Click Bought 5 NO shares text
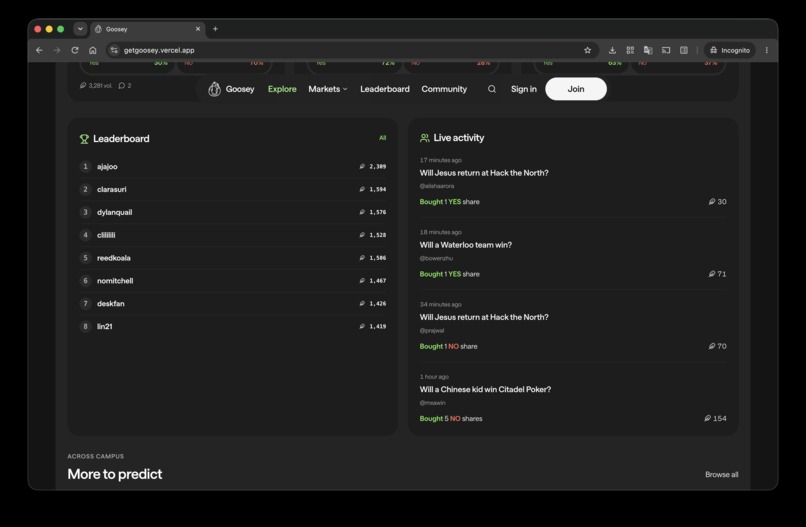The image size is (806, 527). pos(451,419)
